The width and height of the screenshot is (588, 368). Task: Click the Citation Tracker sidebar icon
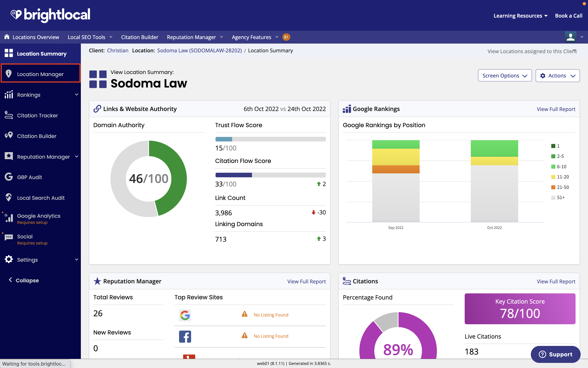pyautogui.click(x=9, y=115)
